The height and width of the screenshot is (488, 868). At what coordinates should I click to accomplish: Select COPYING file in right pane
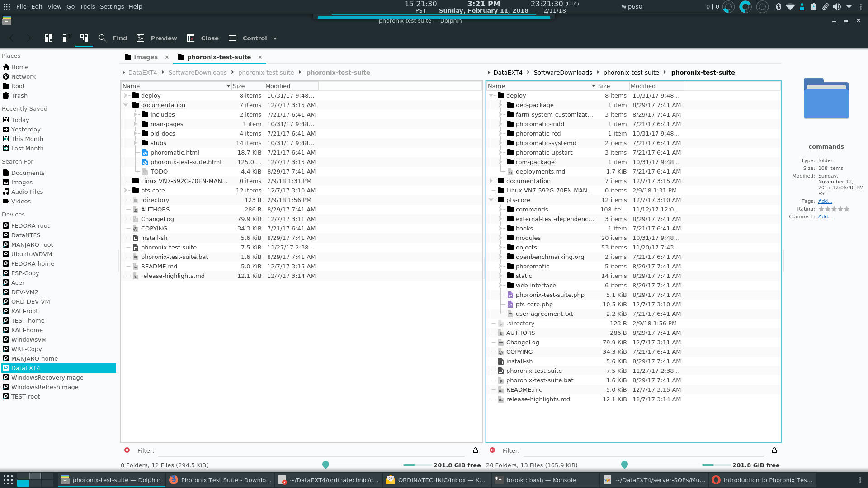(x=519, y=352)
